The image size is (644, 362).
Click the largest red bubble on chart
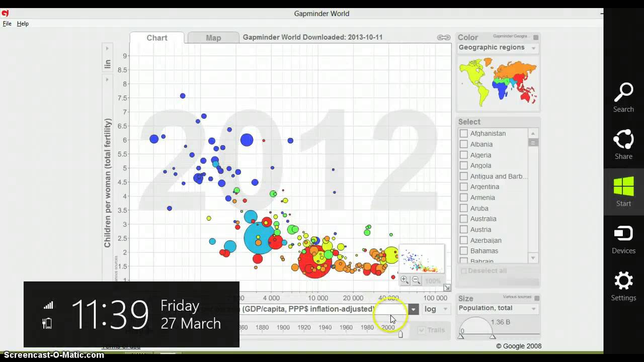[315, 261]
